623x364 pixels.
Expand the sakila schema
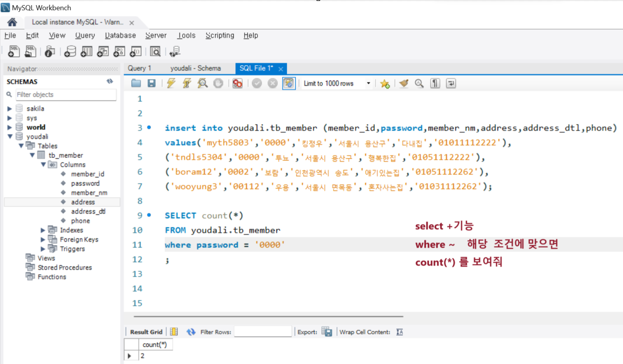coord(10,109)
